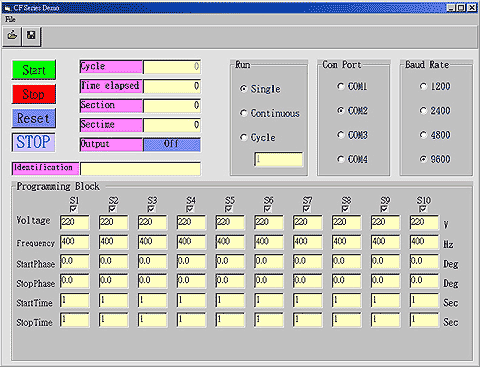This screenshot has height=367, width=480.
Task: Click the S4 StopPhase field
Action: (x=191, y=281)
